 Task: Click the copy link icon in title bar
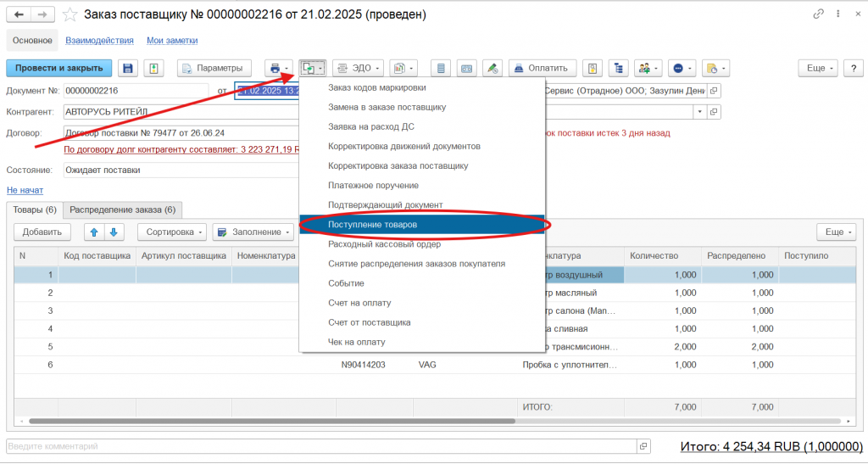[818, 14]
